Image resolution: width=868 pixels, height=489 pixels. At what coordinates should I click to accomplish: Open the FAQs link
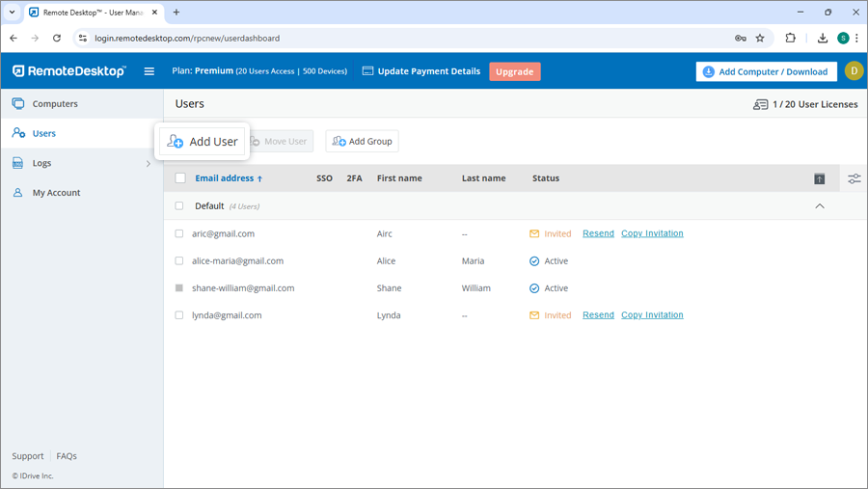(x=67, y=456)
